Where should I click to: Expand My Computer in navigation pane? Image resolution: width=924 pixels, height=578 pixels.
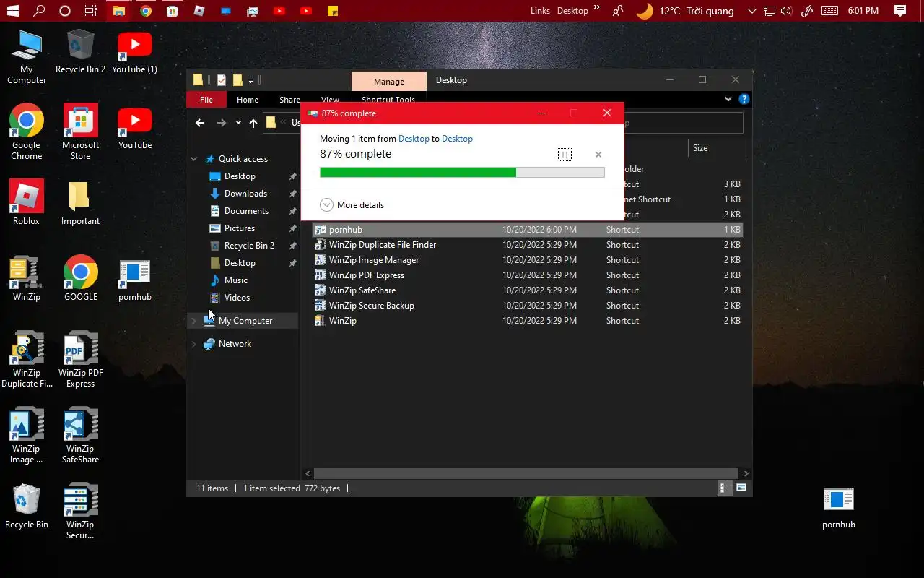(193, 321)
